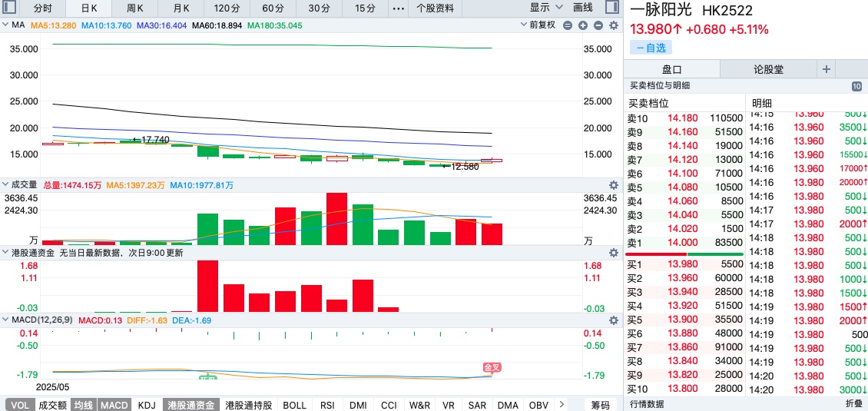Toggle the left sidebar panel icon

8,8
